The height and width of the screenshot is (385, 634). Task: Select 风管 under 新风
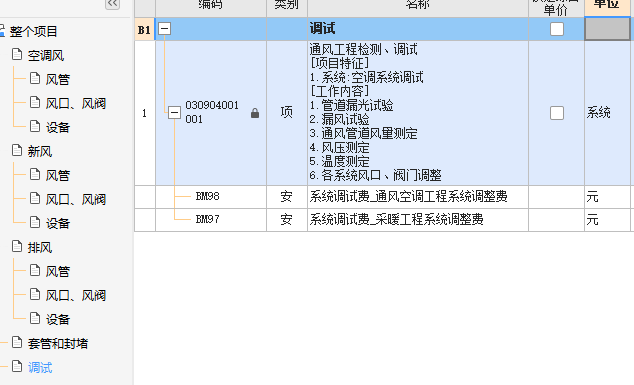pyautogui.click(x=57, y=176)
